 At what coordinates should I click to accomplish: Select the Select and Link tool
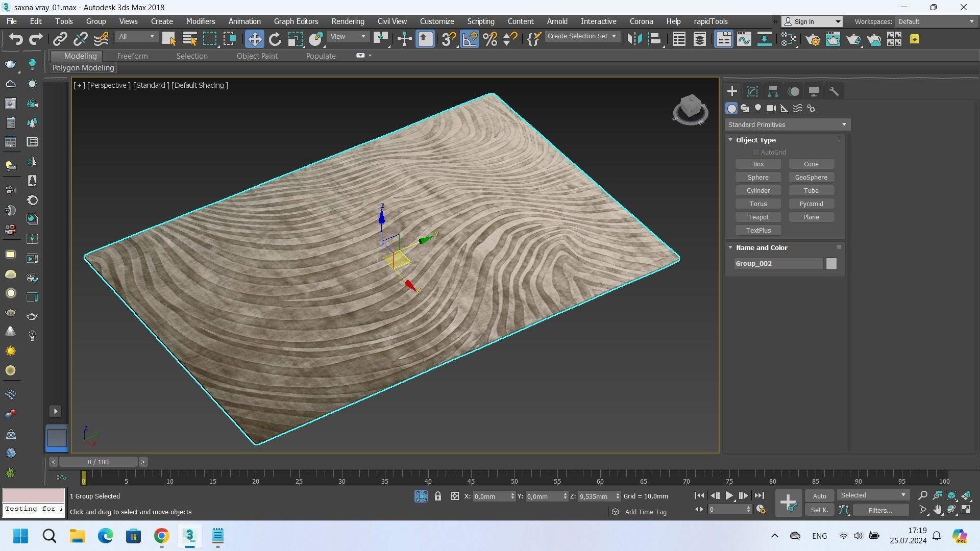pos(60,39)
